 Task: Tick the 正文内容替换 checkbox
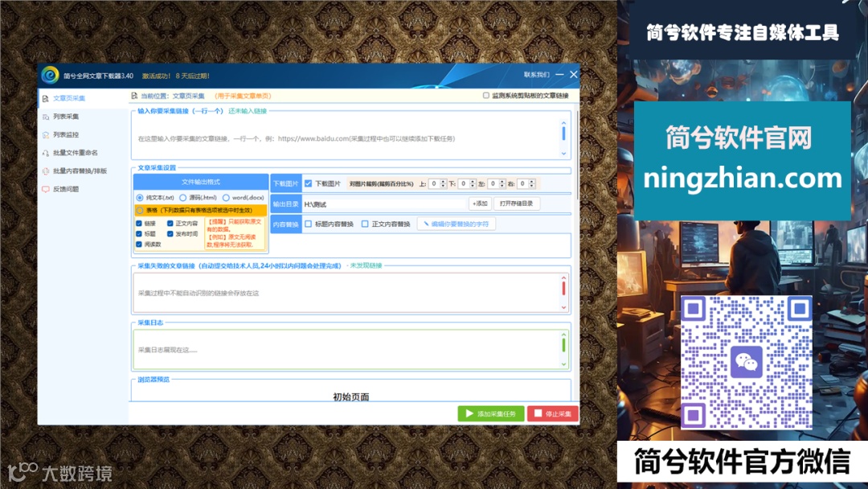(365, 224)
